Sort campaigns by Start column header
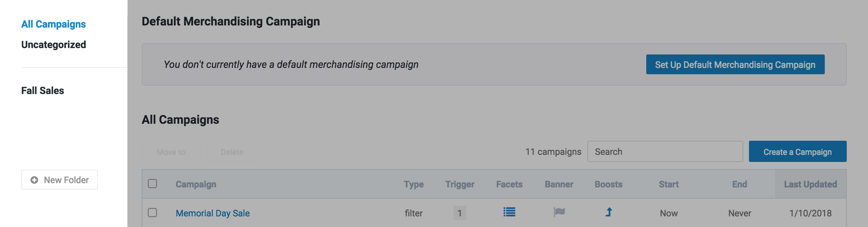This screenshot has width=868, height=227. 669,184
